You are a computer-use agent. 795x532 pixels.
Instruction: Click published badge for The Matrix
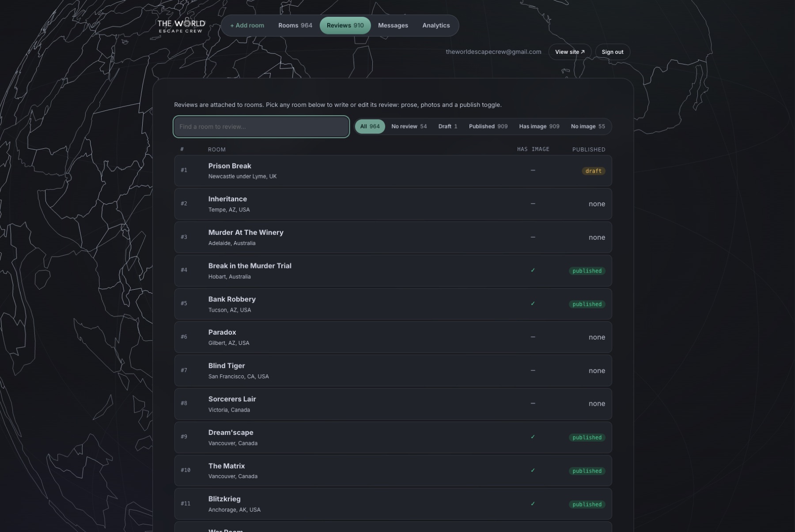pos(587,471)
